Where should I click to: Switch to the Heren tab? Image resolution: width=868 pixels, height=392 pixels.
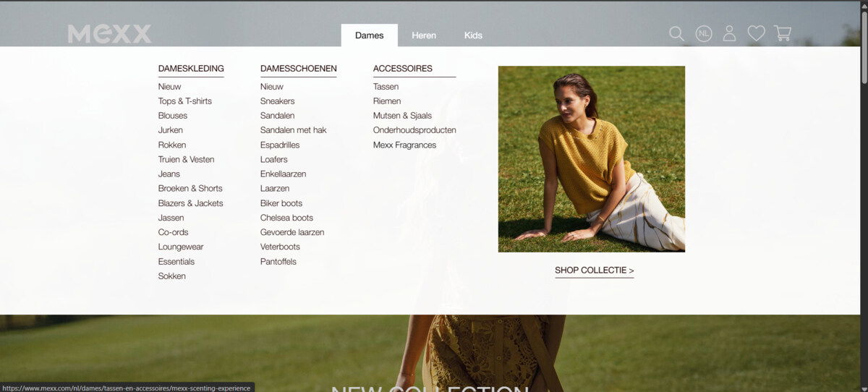coord(424,35)
